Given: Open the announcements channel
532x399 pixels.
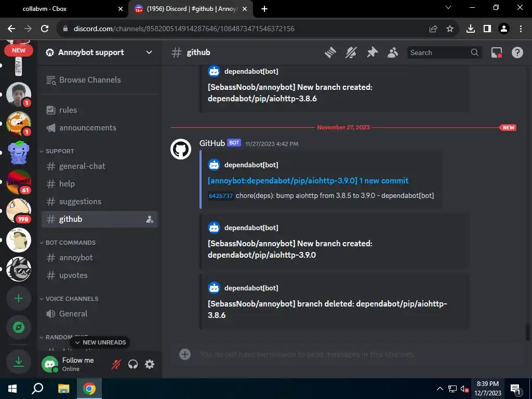Looking at the screenshot, I should click(x=100, y=128).
